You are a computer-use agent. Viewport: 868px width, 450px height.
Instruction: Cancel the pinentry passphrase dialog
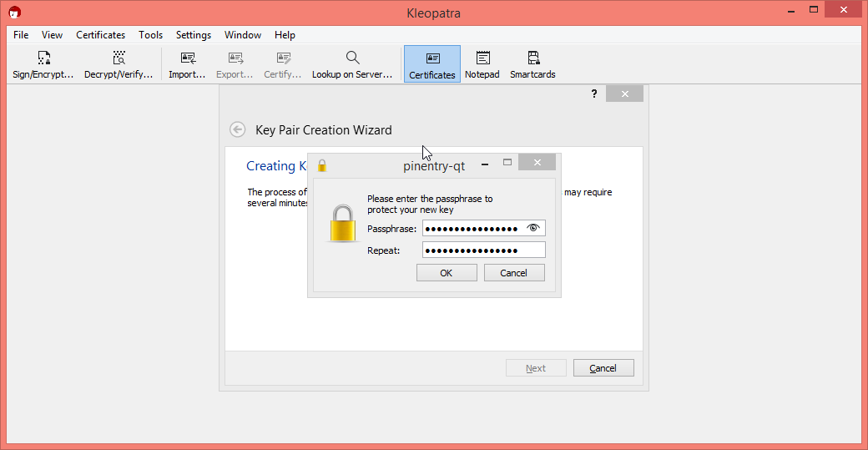point(513,273)
